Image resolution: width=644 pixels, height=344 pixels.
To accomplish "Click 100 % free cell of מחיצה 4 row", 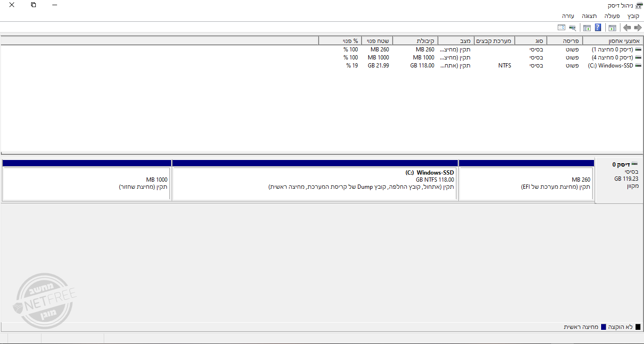I will [x=351, y=58].
